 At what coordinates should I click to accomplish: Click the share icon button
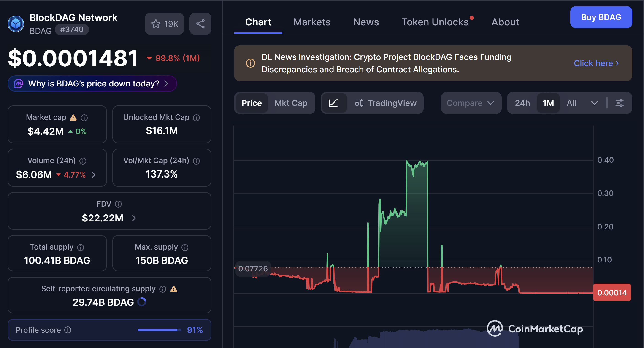(200, 24)
